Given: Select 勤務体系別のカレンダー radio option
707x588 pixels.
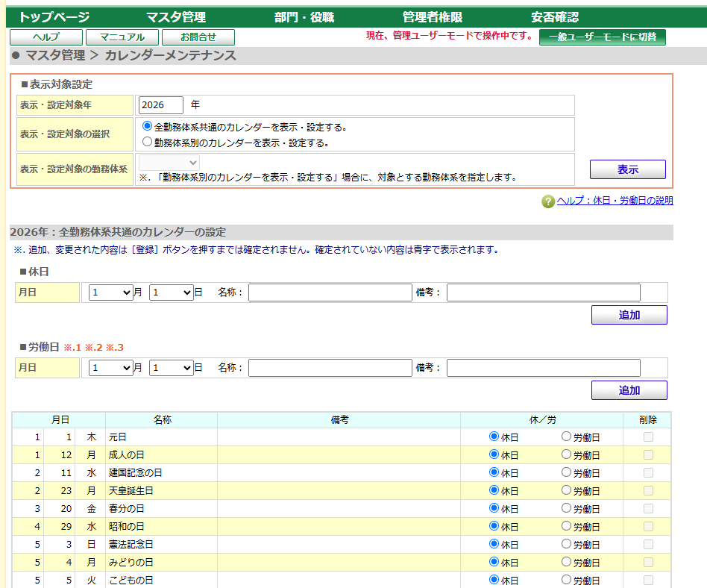Looking at the screenshot, I should (x=147, y=142).
